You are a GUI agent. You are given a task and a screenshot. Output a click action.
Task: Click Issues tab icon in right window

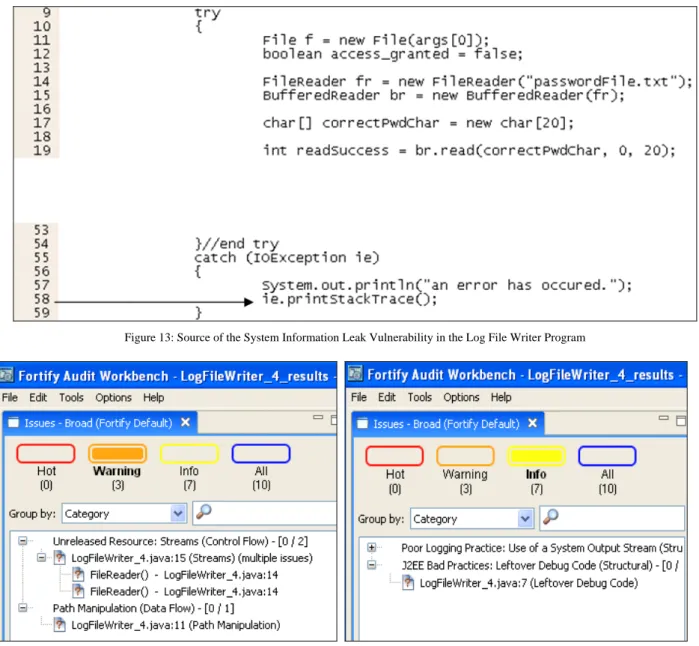tap(363, 423)
